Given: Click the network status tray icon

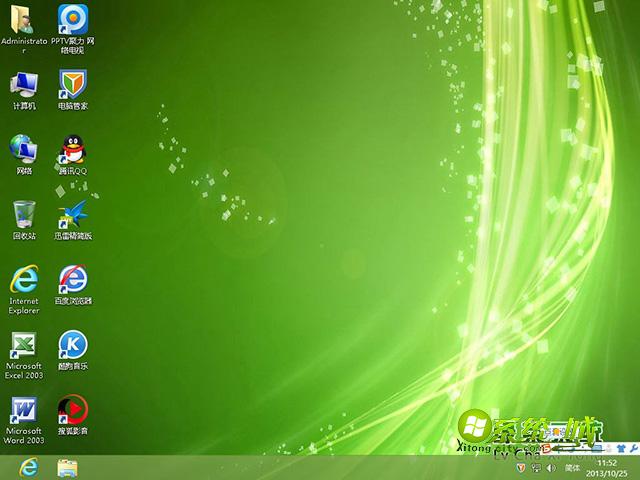Looking at the screenshot, I should point(536,468).
